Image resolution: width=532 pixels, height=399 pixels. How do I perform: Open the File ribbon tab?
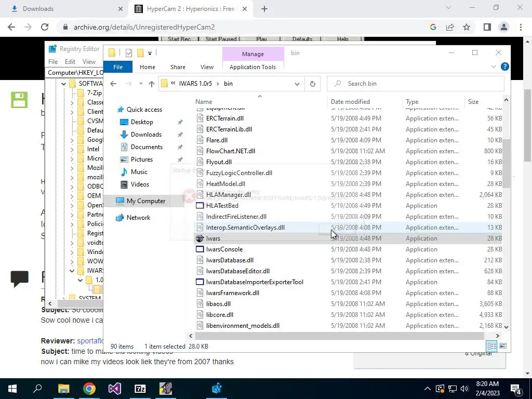[x=118, y=67]
